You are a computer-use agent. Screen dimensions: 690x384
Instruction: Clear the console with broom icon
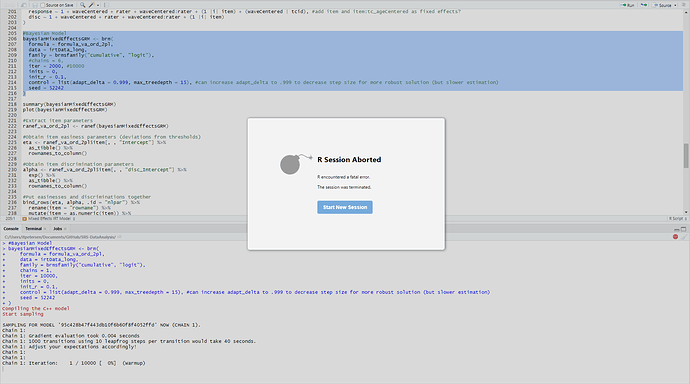coord(684,237)
